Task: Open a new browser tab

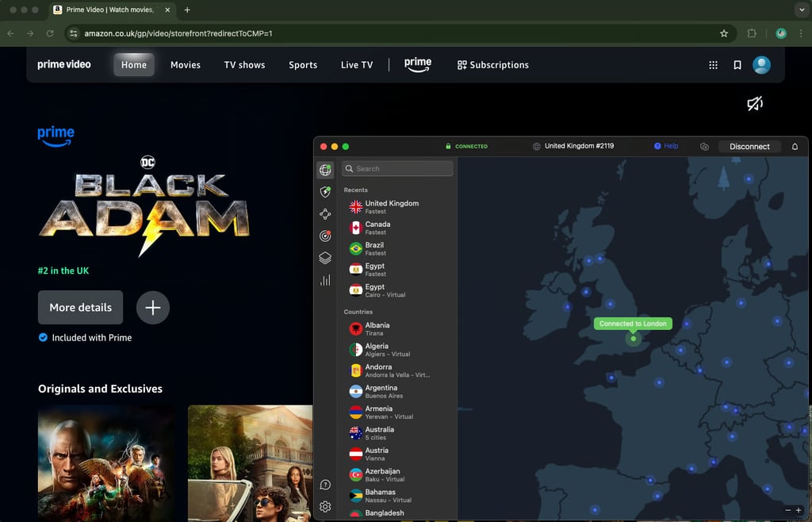Action: point(187,10)
